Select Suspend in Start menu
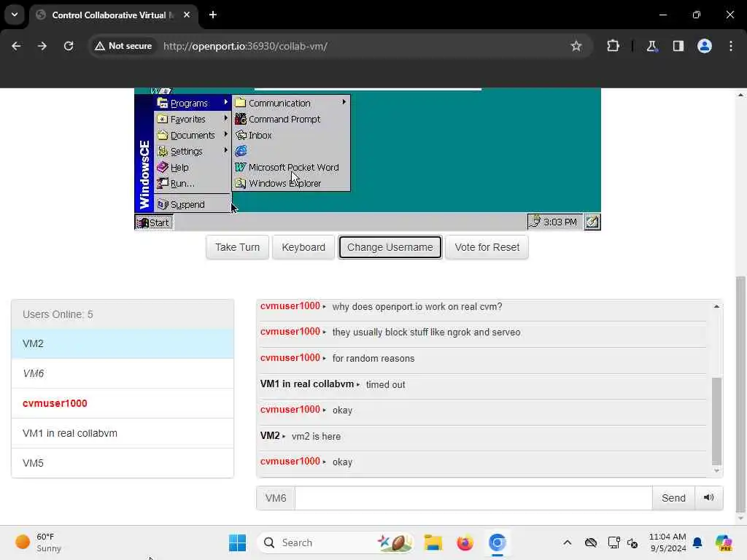This screenshot has width=747, height=560. (193, 204)
